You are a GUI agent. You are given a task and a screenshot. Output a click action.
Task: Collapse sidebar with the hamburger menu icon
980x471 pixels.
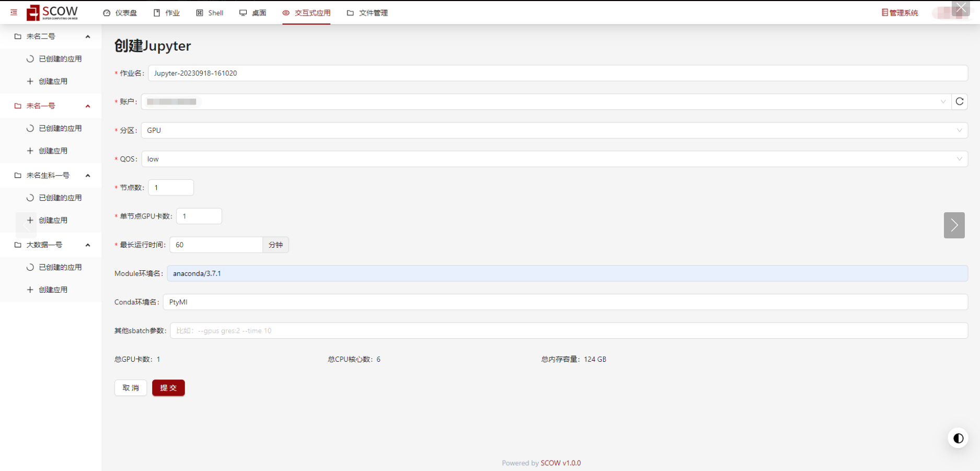coord(14,13)
